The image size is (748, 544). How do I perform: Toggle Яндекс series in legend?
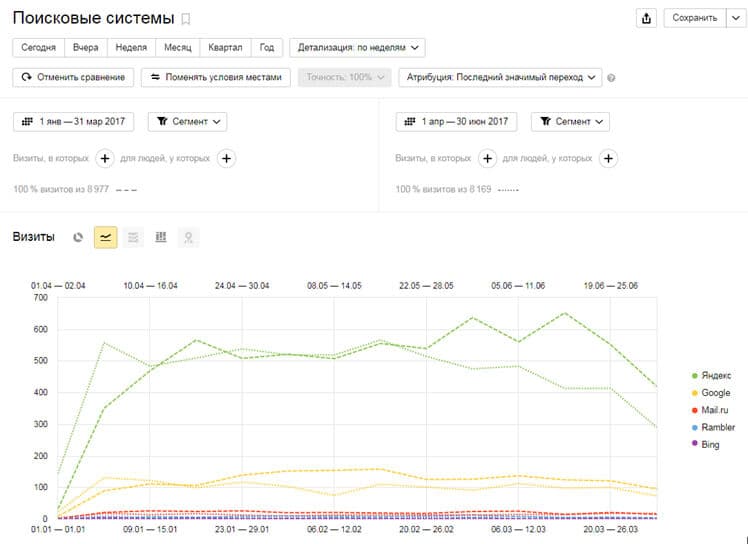click(711, 376)
